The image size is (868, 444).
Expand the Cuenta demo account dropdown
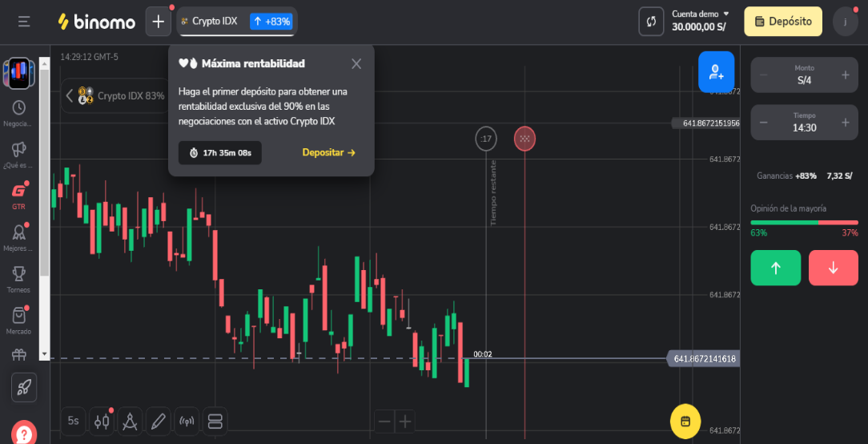point(701,14)
